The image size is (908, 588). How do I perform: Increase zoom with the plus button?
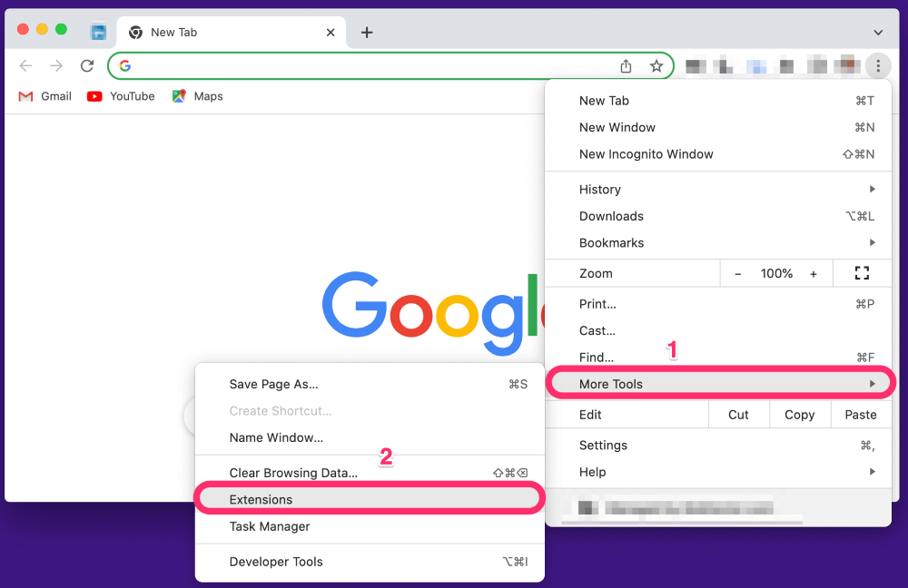[x=813, y=274]
